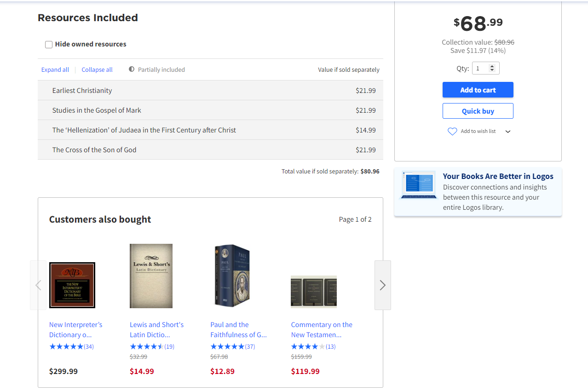Click the 13 reviews star rating

pyautogui.click(x=313, y=346)
